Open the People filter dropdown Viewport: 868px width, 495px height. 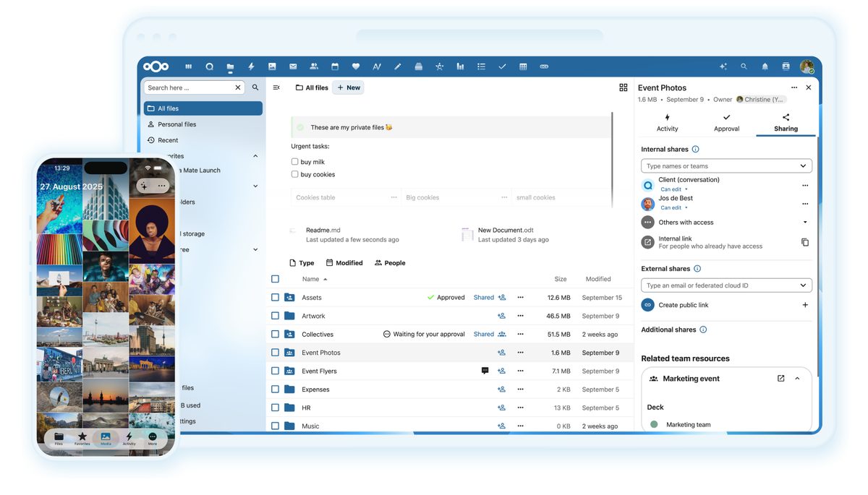(x=390, y=263)
